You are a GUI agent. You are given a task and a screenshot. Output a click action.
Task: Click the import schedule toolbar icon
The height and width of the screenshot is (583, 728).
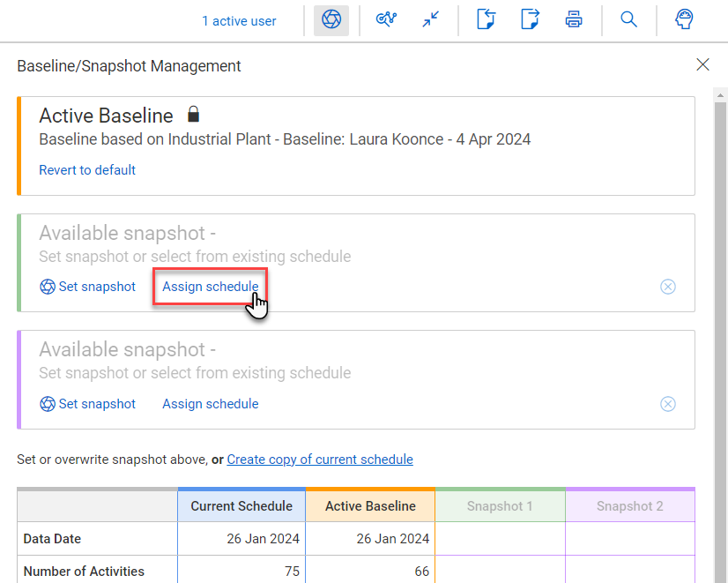[486, 19]
